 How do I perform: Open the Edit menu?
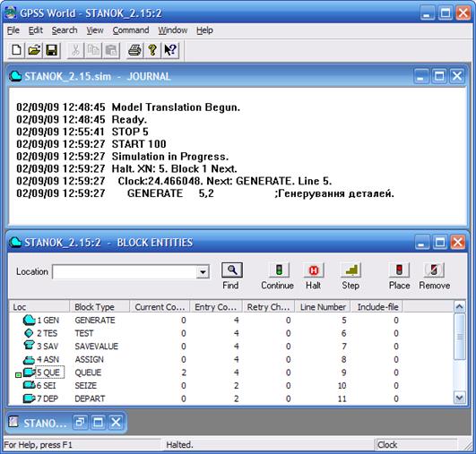pos(36,30)
